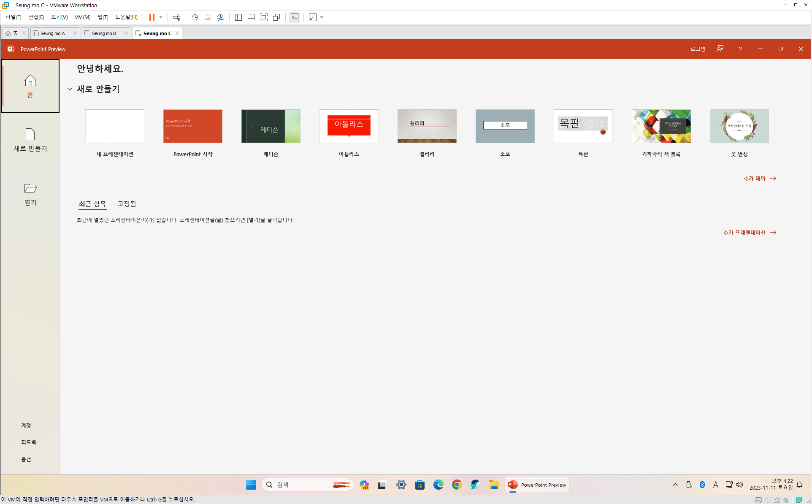The image size is (812, 504).
Task: Open the stretch guest dropdown arrow
Action: [322, 17]
